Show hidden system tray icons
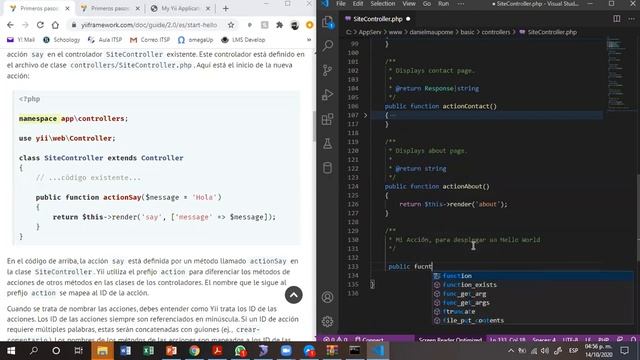Image resolution: width=640 pixels, height=360 pixels. click(x=511, y=351)
